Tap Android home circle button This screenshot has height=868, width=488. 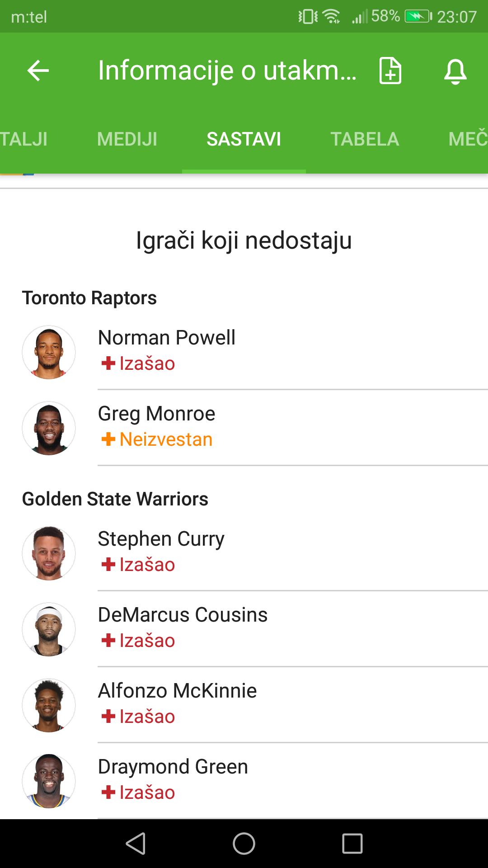[x=244, y=844]
